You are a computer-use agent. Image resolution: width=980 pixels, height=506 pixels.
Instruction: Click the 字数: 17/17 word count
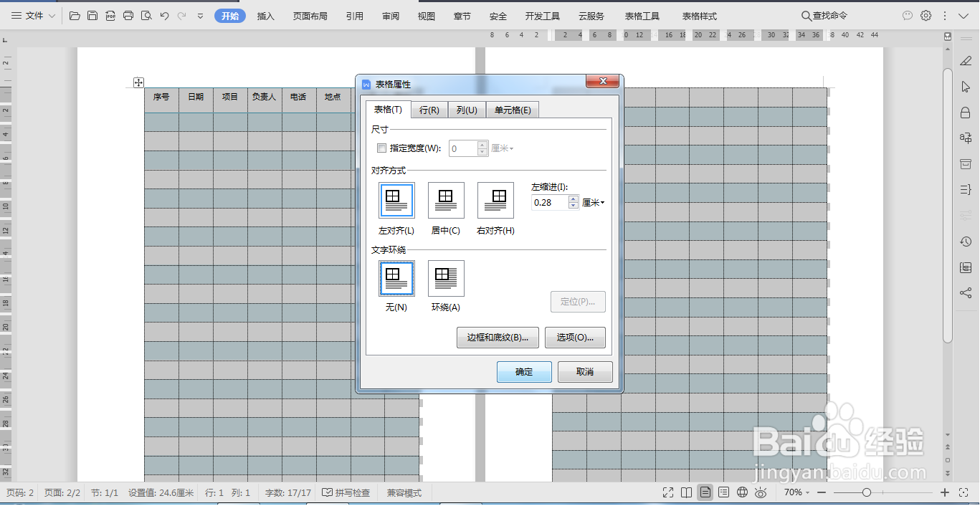tap(288, 493)
